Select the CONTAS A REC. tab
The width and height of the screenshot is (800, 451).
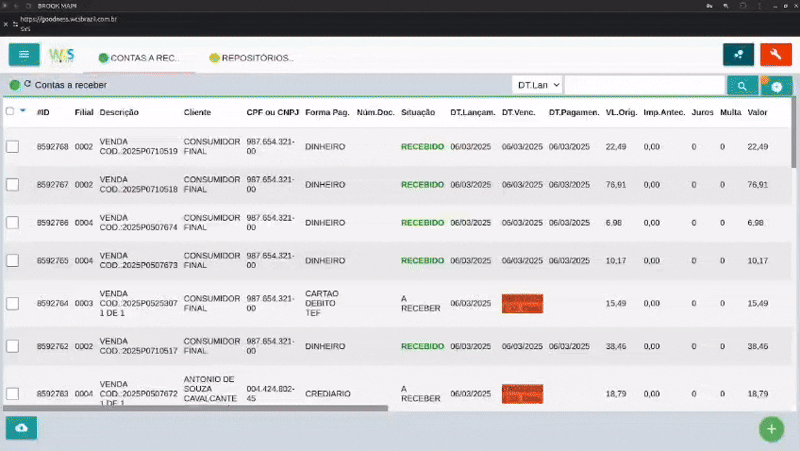pyautogui.click(x=139, y=58)
